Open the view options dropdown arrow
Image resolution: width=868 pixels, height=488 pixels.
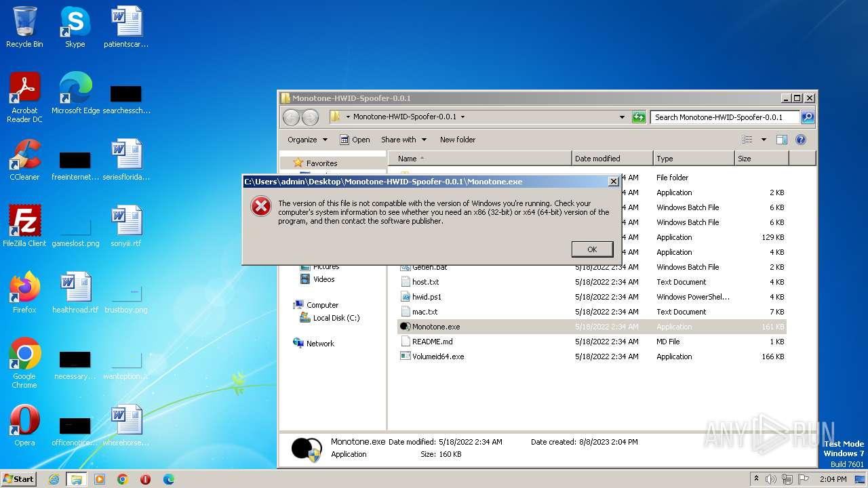pyautogui.click(x=764, y=140)
